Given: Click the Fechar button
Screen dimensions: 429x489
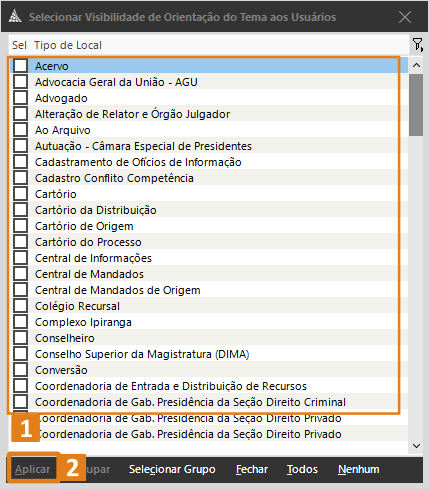Looking at the screenshot, I should (x=252, y=469).
